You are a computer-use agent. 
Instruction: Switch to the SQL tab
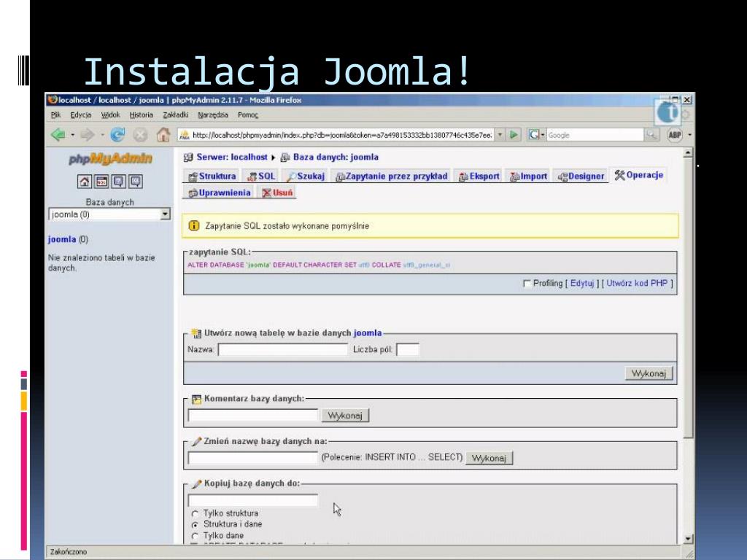(x=260, y=176)
